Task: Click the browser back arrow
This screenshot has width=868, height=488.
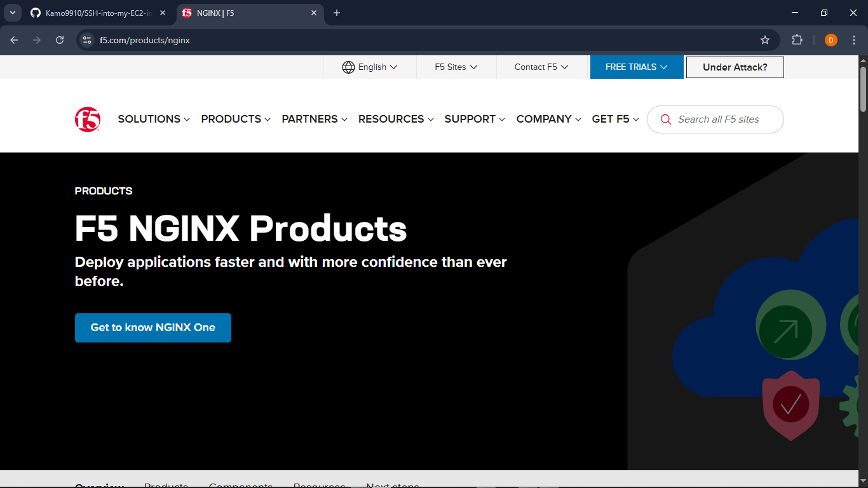Action: click(x=14, y=39)
